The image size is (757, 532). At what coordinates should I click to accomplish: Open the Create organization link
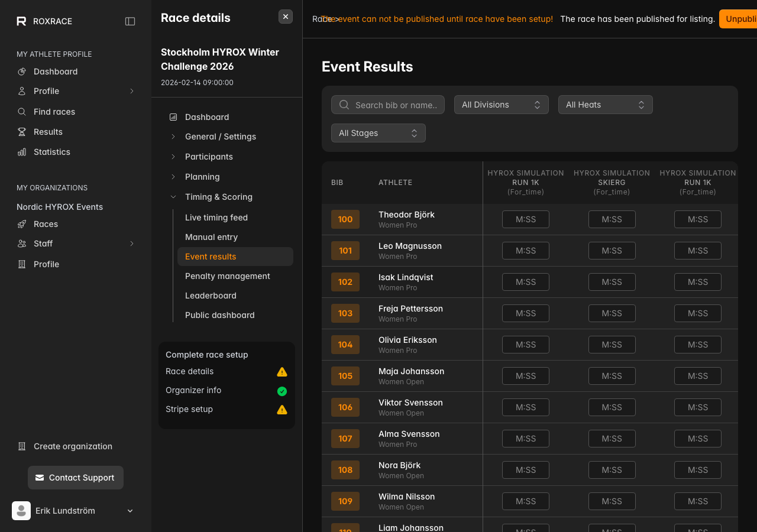[x=73, y=446]
